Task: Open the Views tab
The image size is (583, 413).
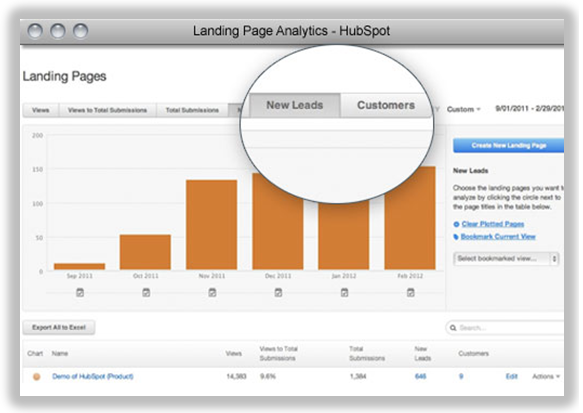Action: pyautogui.click(x=41, y=110)
